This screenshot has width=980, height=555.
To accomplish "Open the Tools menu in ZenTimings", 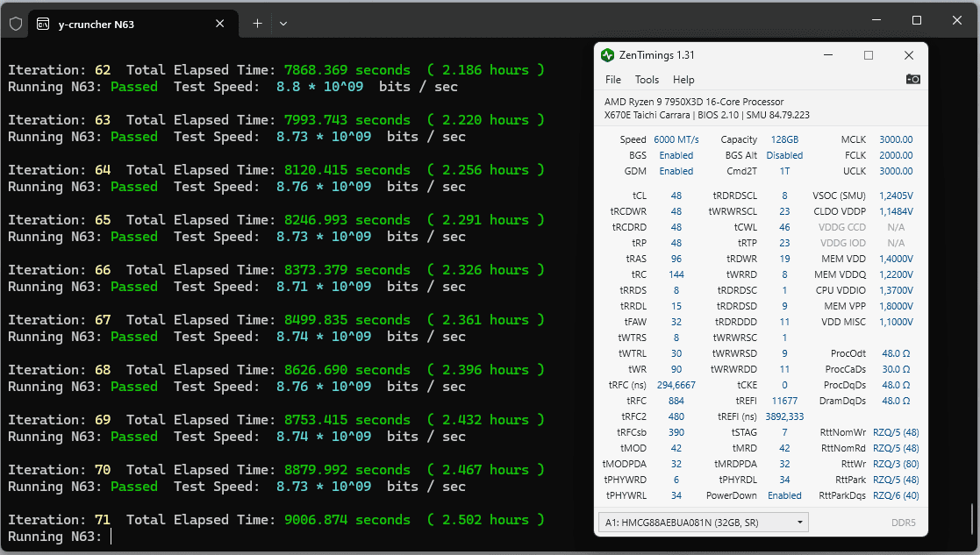I will coord(647,79).
